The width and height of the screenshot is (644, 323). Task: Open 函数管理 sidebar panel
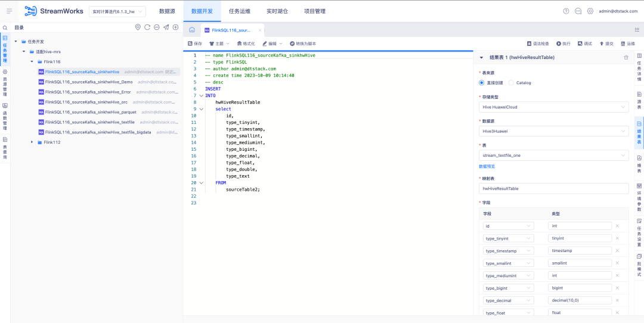point(5,116)
